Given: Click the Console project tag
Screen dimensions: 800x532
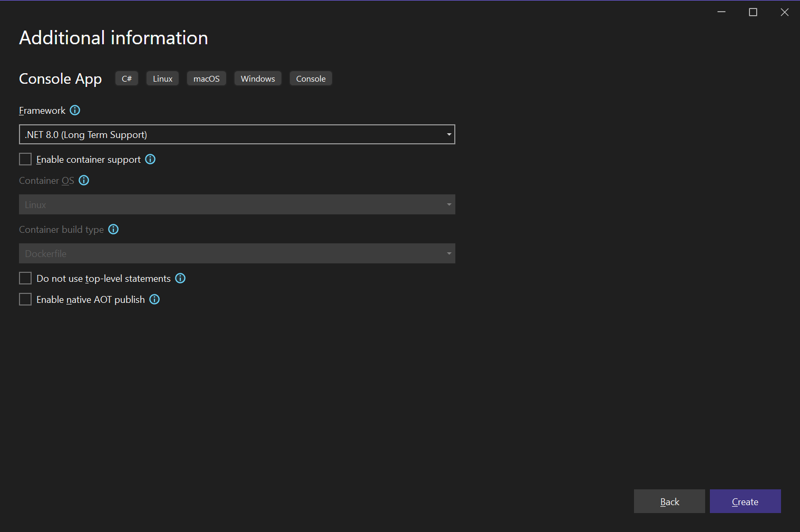Looking at the screenshot, I should pyautogui.click(x=310, y=78).
